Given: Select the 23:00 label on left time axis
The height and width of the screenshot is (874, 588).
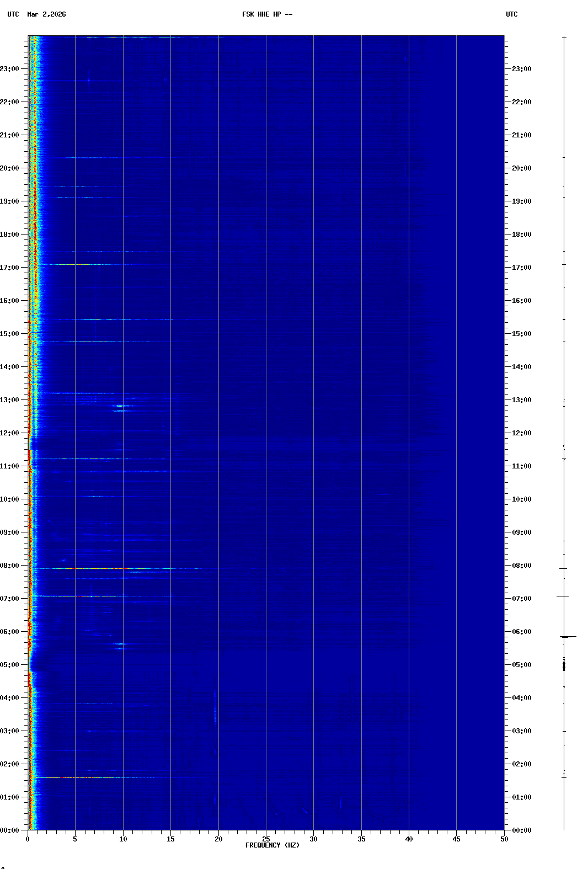Looking at the screenshot, I should [x=10, y=69].
